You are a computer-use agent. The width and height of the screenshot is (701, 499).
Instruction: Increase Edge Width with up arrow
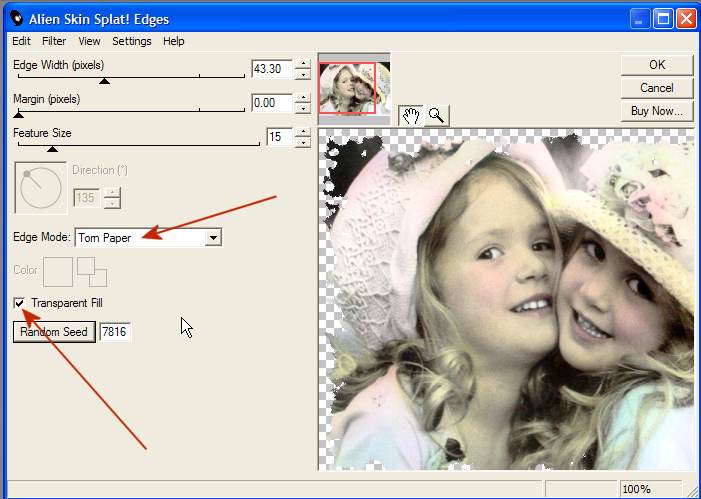click(x=303, y=64)
